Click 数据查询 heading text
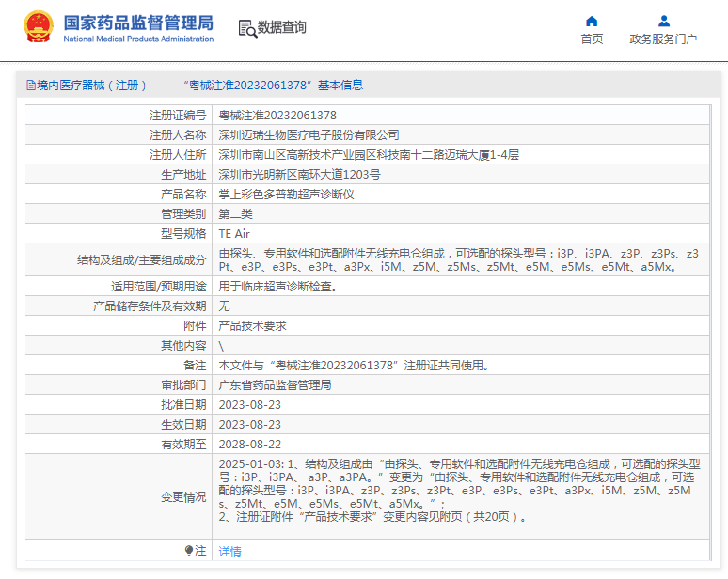The width and height of the screenshot is (728, 579). (x=282, y=27)
